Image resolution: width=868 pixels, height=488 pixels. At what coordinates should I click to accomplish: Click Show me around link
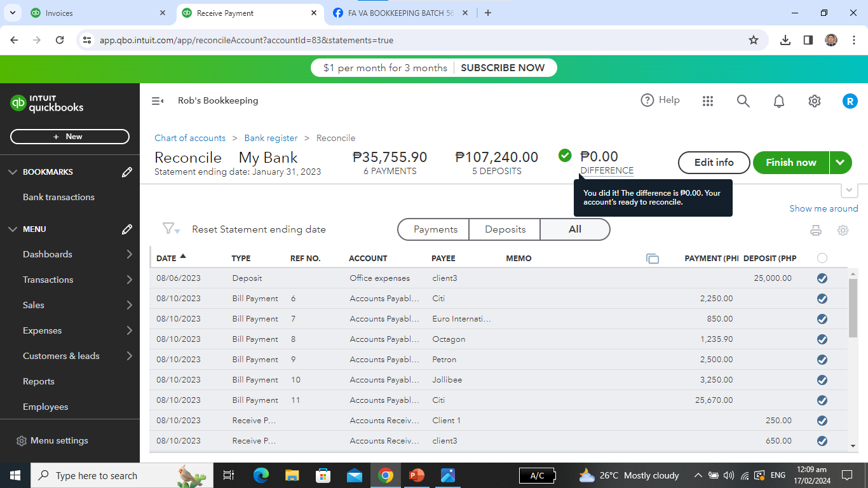click(x=824, y=208)
